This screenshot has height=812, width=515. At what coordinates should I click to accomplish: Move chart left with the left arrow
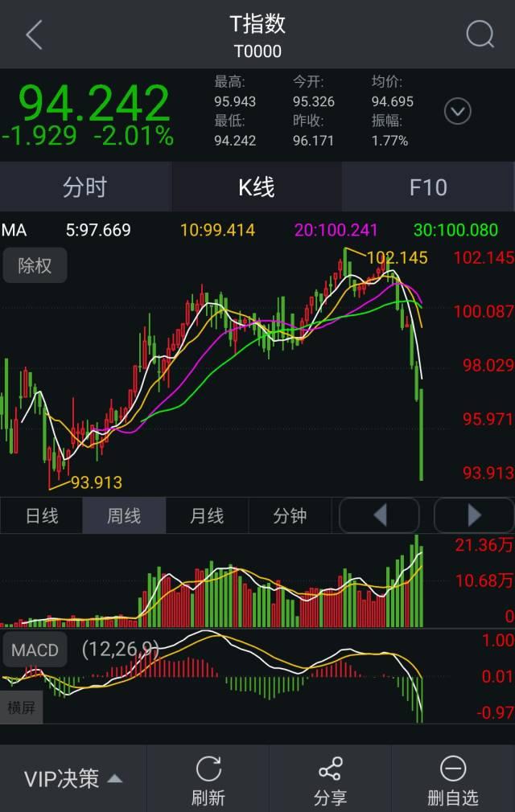coord(379,516)
